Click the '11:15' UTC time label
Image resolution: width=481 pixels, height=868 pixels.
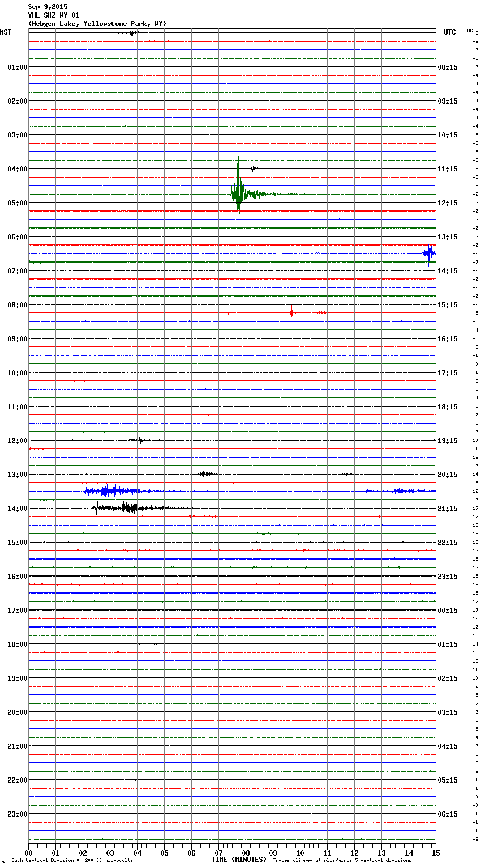point(448,169)
